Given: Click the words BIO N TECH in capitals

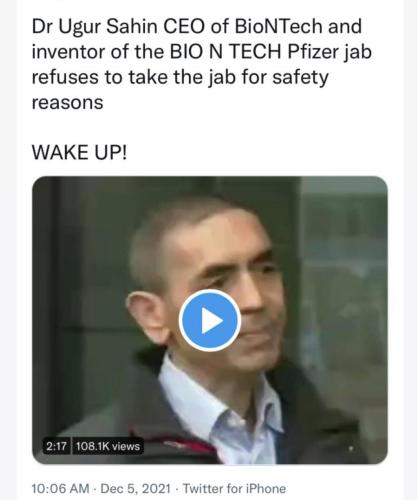Looking at the screenshot, I should [226, 52].
